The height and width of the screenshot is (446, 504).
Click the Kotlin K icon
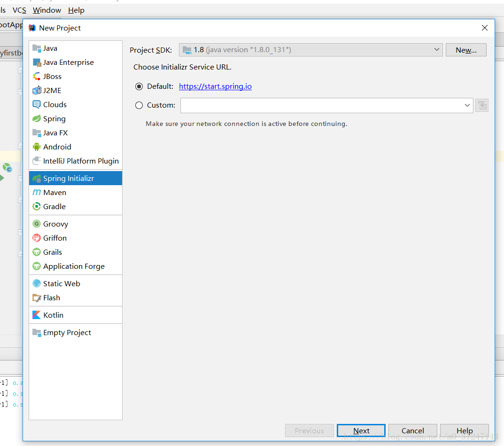tap(37, 315)
